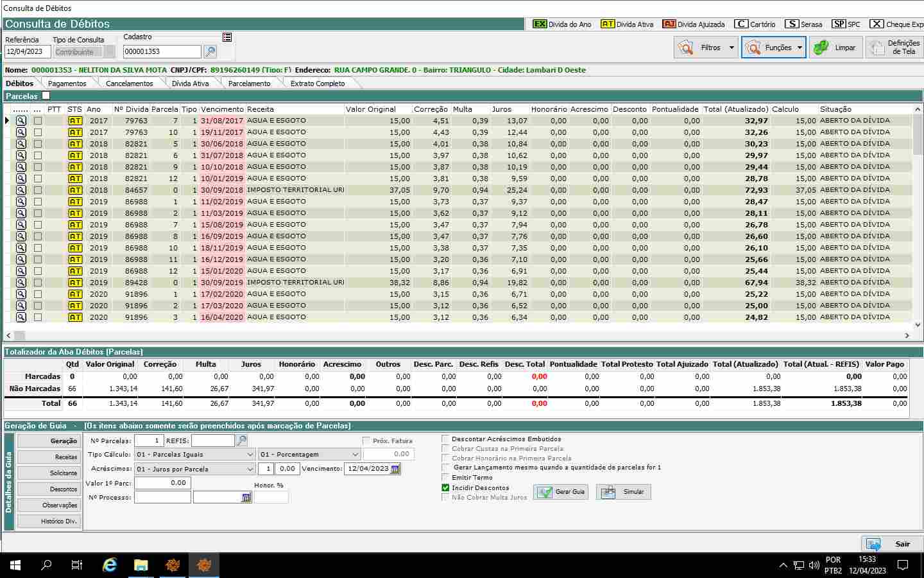Click the REFIS lookup magnifier icon
This screenshot has height=578, width=924.
242,441
